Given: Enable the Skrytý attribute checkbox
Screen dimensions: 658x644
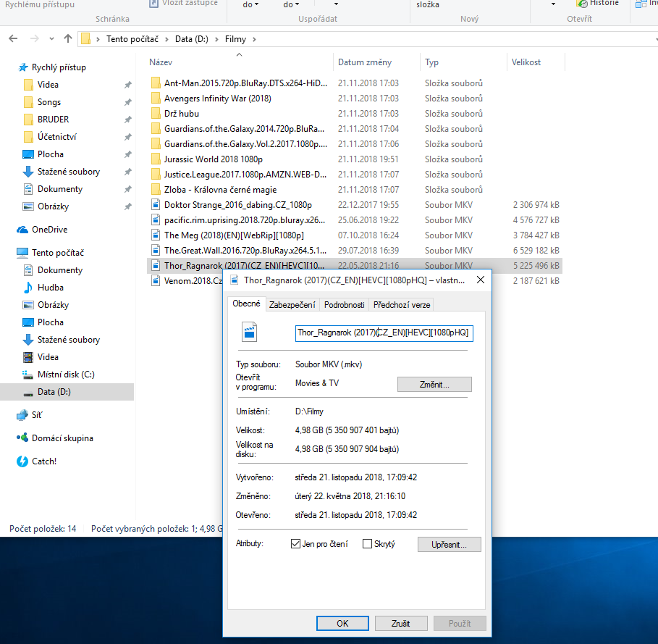Looking at the screenshot, I should [367, 544].
